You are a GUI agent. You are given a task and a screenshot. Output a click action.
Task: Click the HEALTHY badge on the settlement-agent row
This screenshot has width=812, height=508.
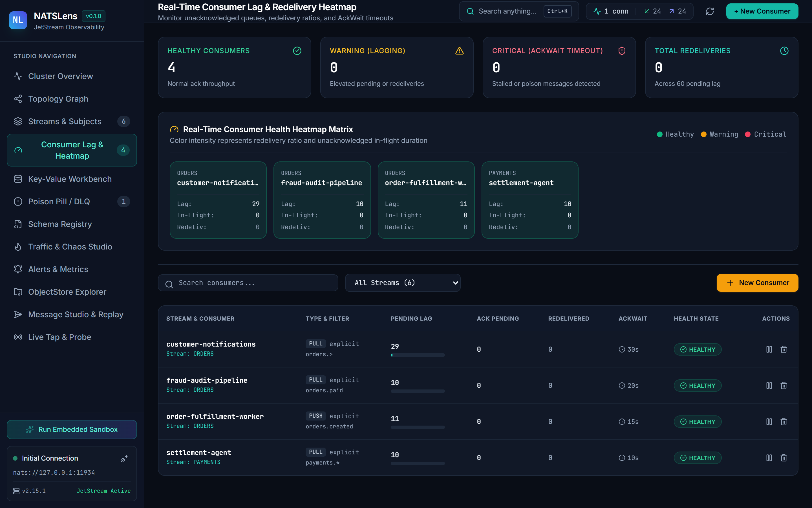point(698,458)
